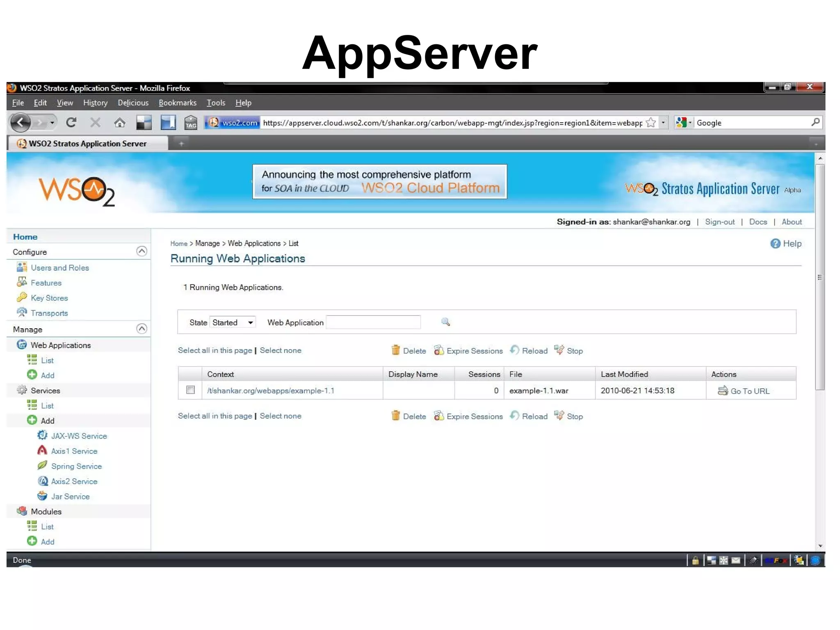Click the Spring Service leaf icon

coord(42,465)
